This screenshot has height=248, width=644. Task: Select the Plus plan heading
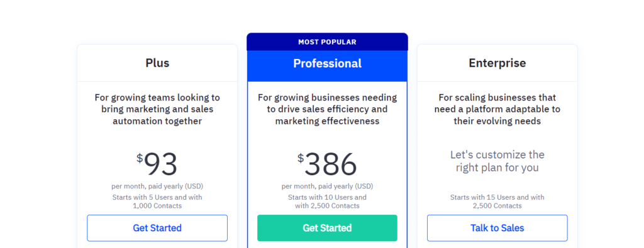pos(157,63)
